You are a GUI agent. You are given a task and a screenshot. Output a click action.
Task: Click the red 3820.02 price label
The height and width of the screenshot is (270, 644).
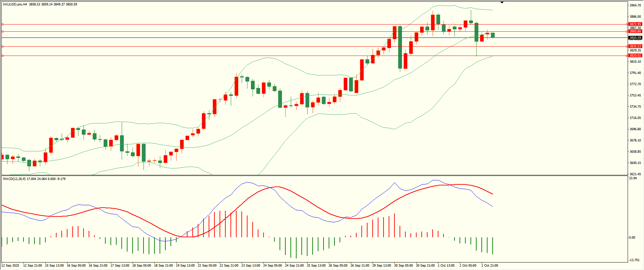[635, 56]
